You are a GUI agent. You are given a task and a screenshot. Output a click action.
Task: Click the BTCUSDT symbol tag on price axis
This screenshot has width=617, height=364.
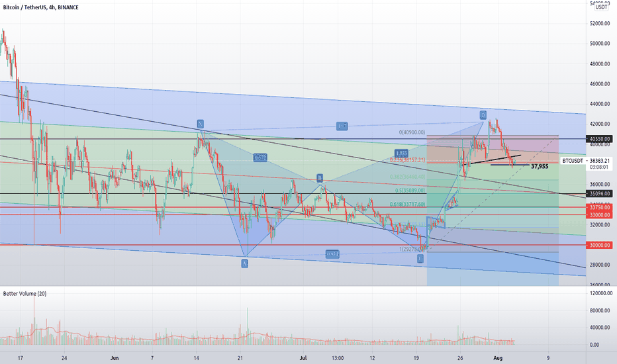573,161
